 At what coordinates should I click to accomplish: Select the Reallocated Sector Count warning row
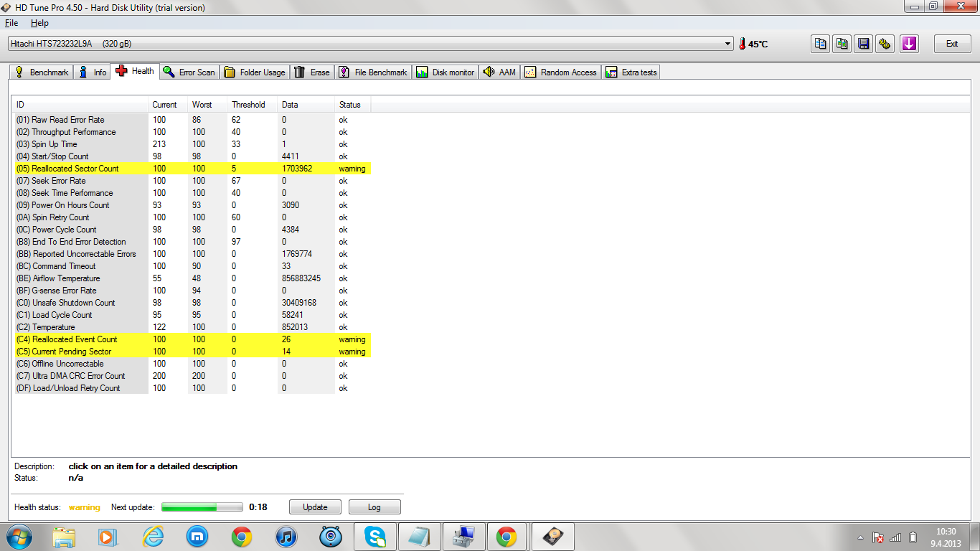coord(192,169)
